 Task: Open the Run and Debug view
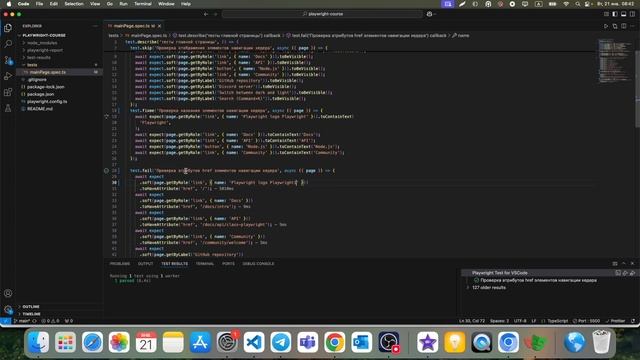(x=8, y=76)
